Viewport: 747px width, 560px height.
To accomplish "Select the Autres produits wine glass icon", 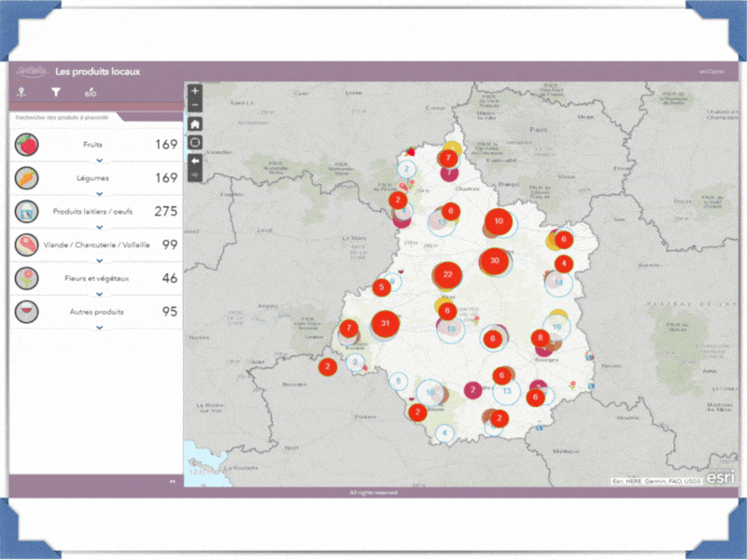I will coord(27,312).
